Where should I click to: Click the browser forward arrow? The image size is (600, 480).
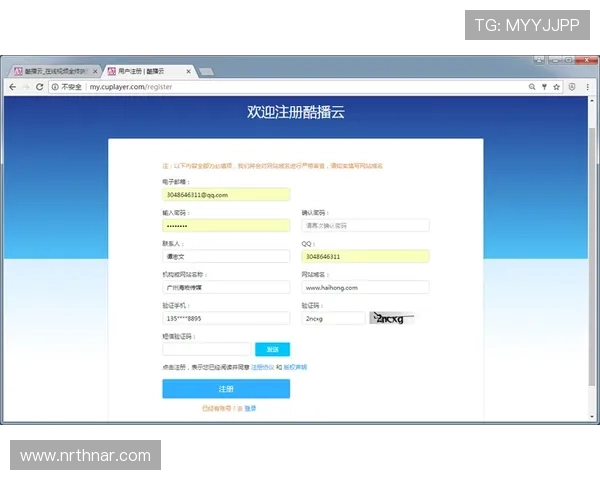coord(26,87)
